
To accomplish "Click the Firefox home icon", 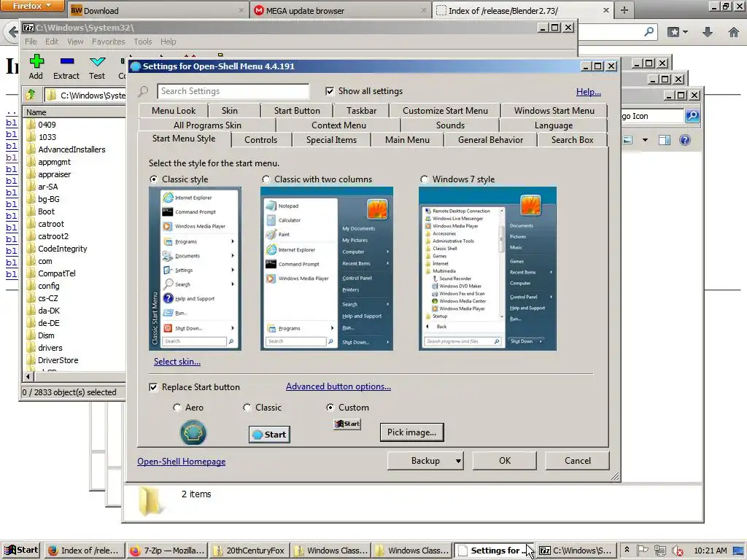I will (734, 32).
